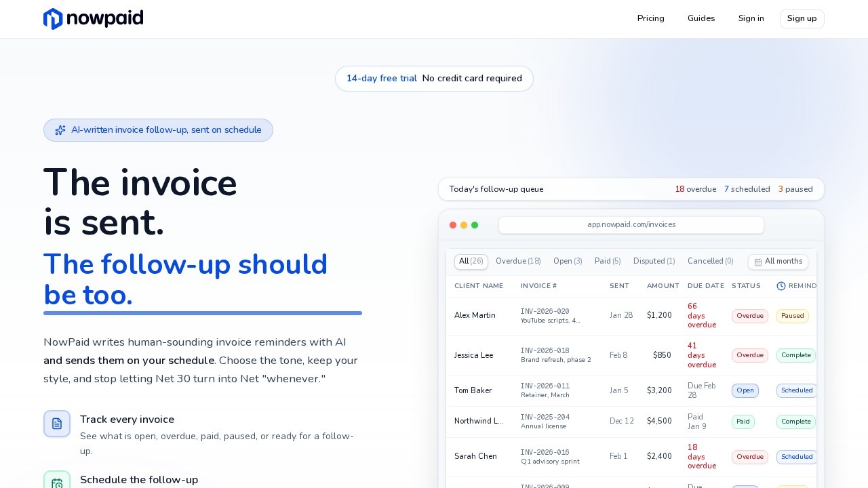
Task: Click the Due Date column header
Action: click(x=706, y=286)
